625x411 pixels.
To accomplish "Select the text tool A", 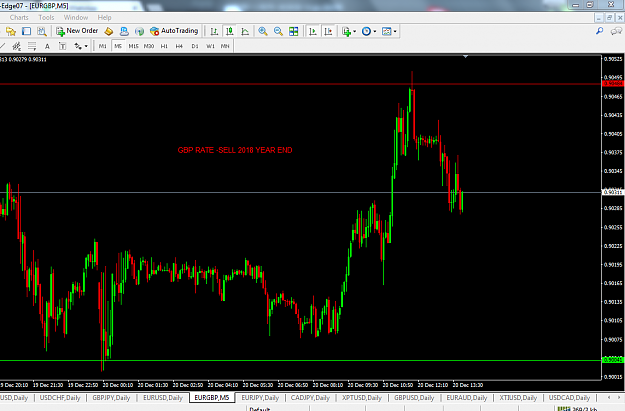I will point(47,46).
